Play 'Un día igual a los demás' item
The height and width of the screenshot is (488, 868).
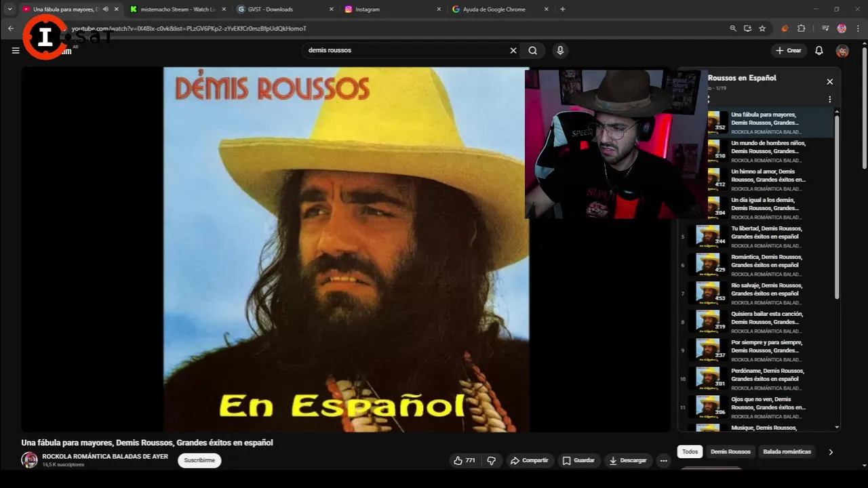pyautogui.click(x=766, y=207)
